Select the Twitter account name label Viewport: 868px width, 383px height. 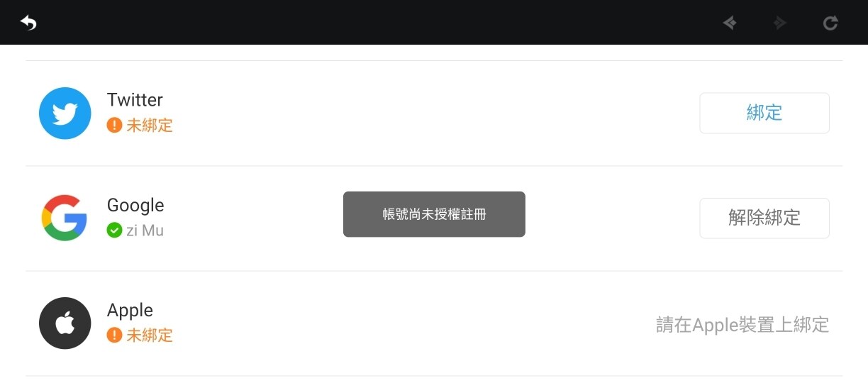(135, 100)
